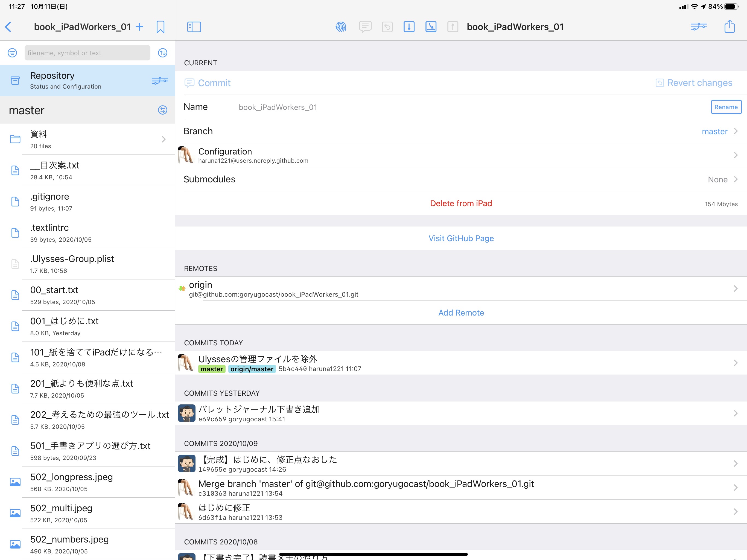Screen dimensions: 747x560
Task: Toggle sidebar panel layout icon
Action: click(194, 27)
